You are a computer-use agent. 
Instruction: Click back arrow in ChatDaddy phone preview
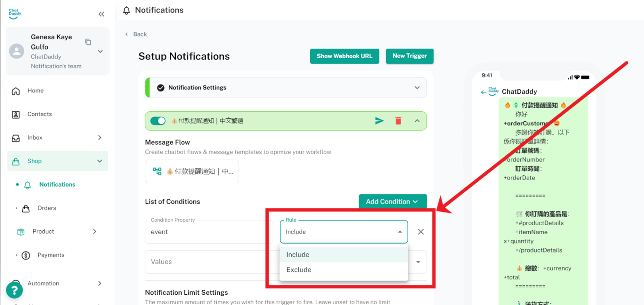click(x=483, y=92)
